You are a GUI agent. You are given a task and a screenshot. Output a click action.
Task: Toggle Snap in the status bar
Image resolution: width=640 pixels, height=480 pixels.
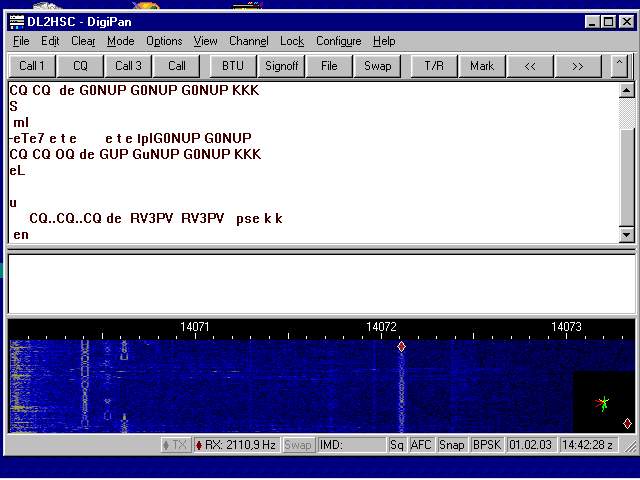click(451, 445)
